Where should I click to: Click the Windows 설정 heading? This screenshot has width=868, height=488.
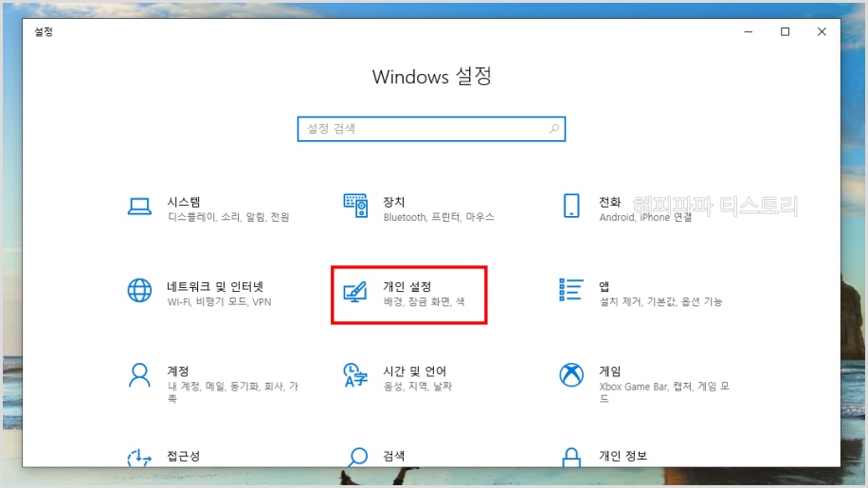tap(432, 77)
